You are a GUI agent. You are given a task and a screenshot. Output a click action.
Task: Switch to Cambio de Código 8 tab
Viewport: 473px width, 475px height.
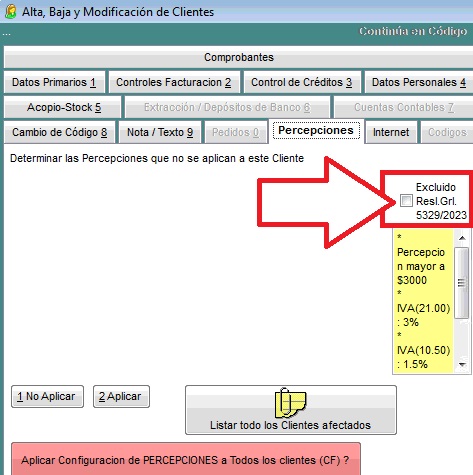(x=60, y=132)
